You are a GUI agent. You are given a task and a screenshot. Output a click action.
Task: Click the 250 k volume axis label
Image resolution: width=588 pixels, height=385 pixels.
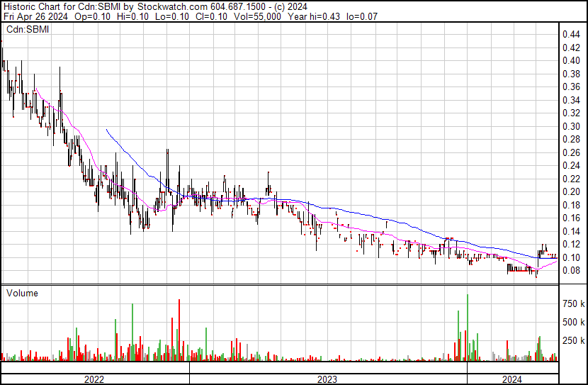point(573,340)
